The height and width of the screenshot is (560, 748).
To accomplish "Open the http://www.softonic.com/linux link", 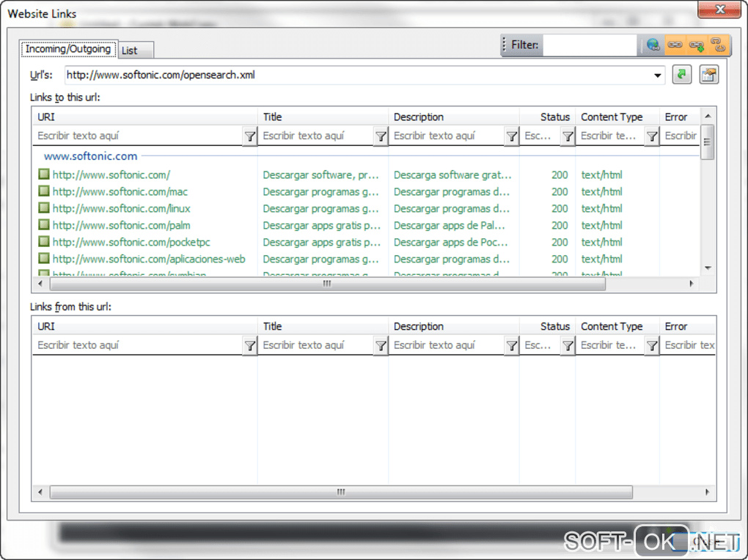I will pos(121,208).
